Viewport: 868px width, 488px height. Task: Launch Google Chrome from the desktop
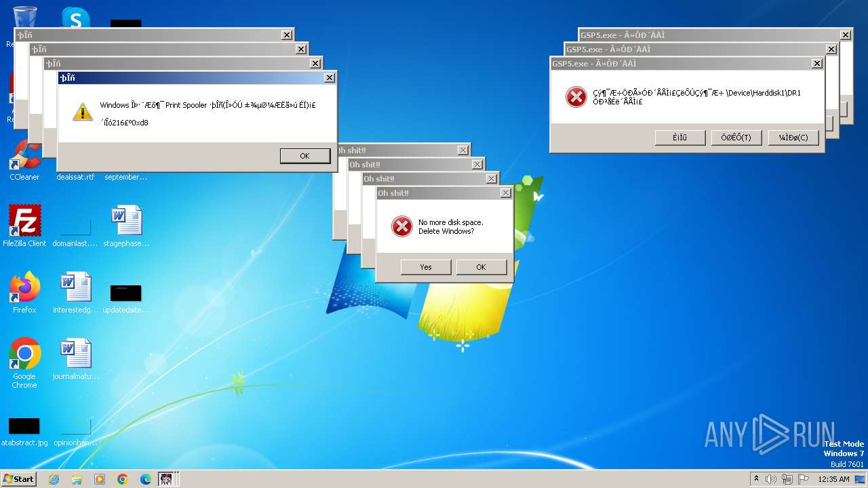pyautogui.click(x=24, y=363)
